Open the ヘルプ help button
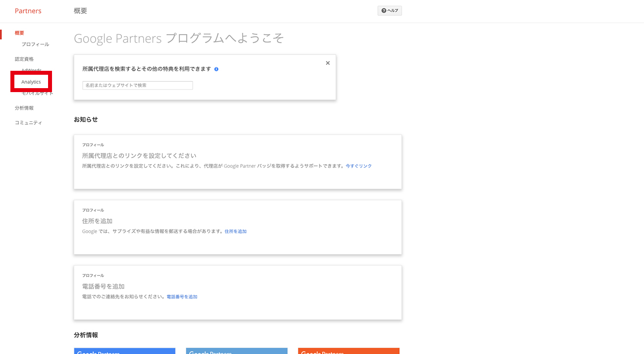Viewport: 644px width, 354px height. click(389, 10)
